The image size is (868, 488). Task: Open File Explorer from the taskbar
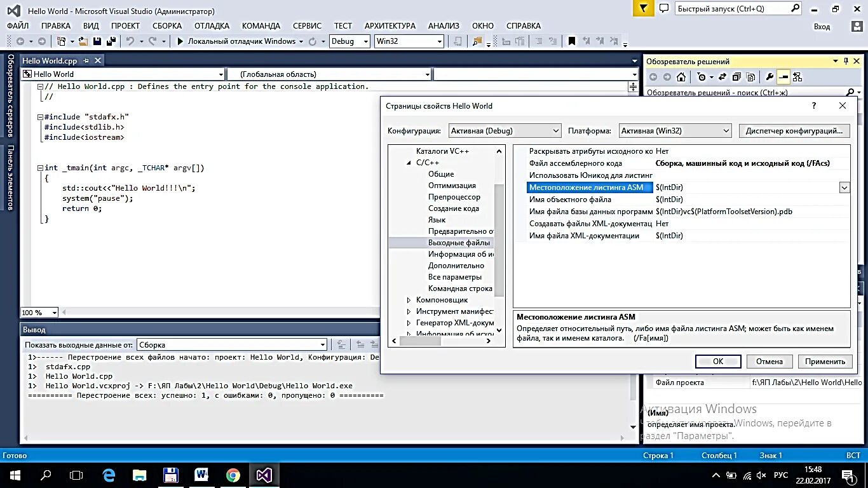139,475
